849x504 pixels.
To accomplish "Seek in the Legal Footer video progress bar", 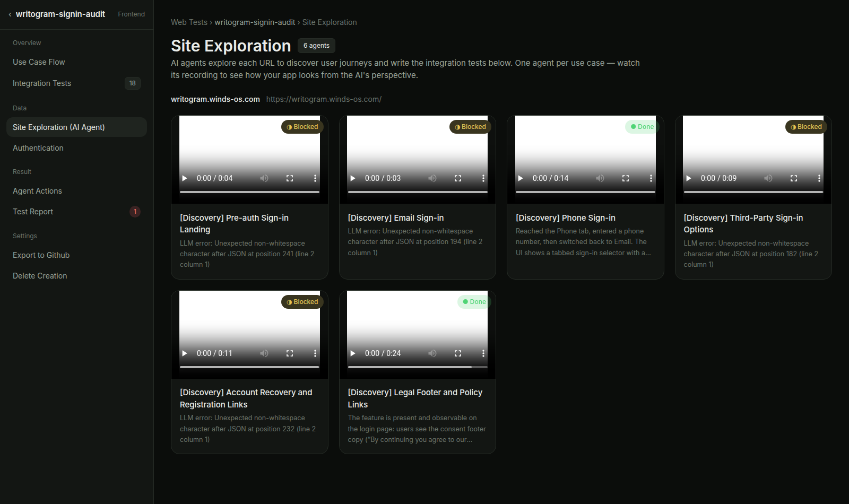I will coord(418,367).
